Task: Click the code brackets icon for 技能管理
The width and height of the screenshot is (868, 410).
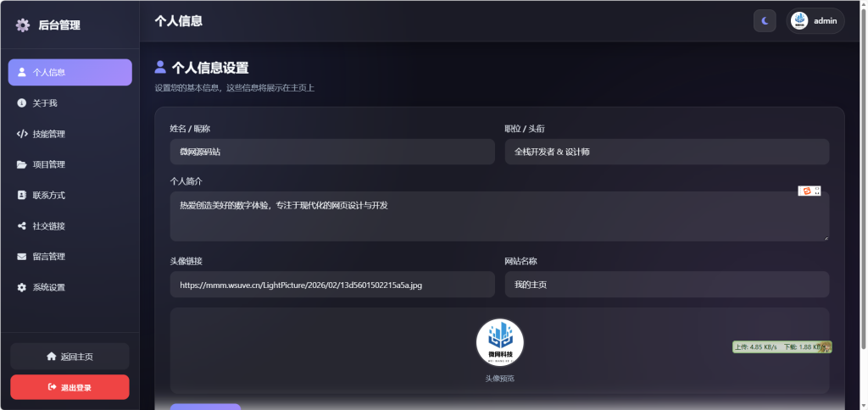Action: [x=21, y=134]
